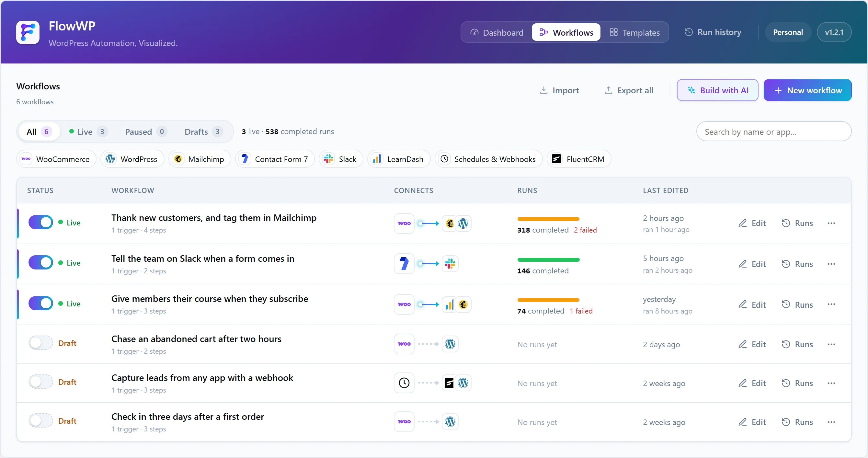
Task: Show only Live workflows
Action: 88,132
